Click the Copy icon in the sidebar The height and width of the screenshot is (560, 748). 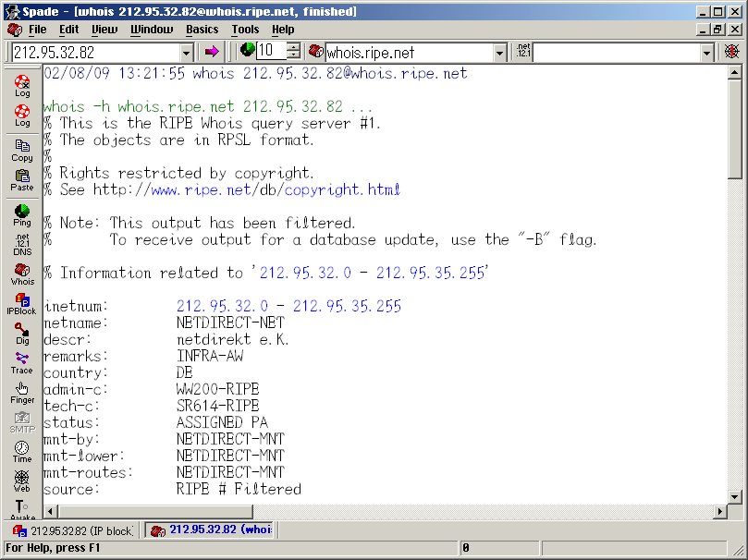[x=22, y=151]
